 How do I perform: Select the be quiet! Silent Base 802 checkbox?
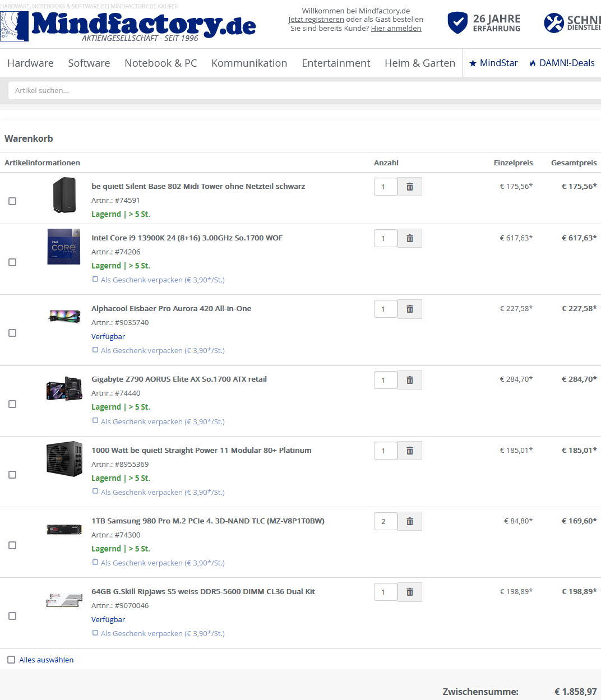click(x=12, y=201)
